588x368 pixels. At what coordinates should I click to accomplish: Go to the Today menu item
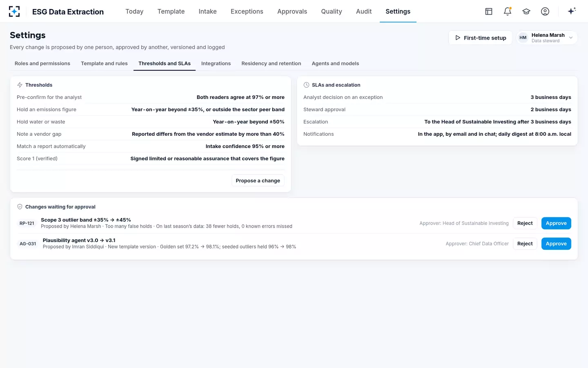(134, 11)
